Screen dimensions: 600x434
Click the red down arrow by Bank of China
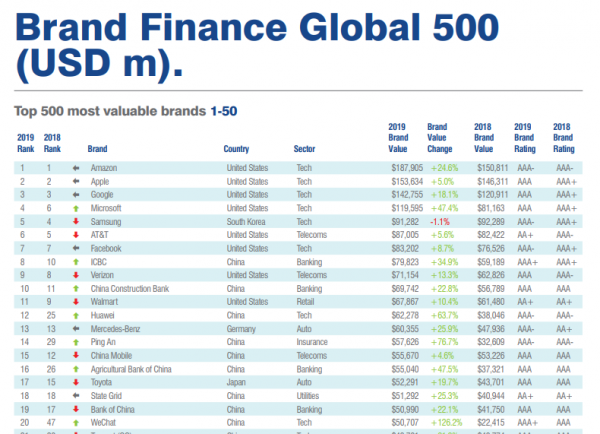click(76, 409)
